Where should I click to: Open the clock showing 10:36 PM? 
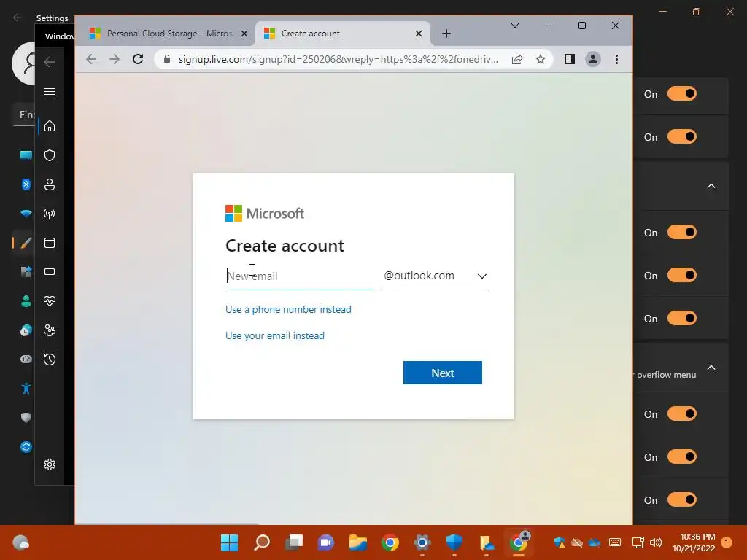(694, 542)
